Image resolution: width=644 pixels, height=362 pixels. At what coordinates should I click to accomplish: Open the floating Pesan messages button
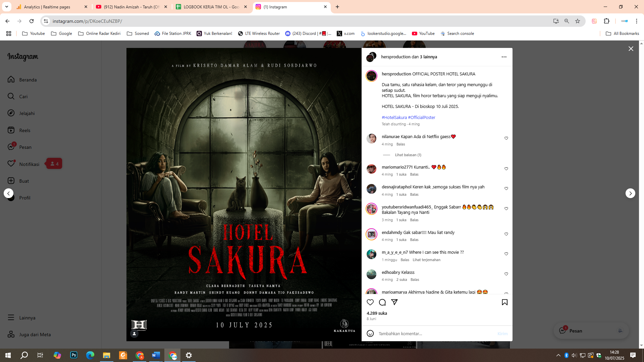click(x=591, y=331)
